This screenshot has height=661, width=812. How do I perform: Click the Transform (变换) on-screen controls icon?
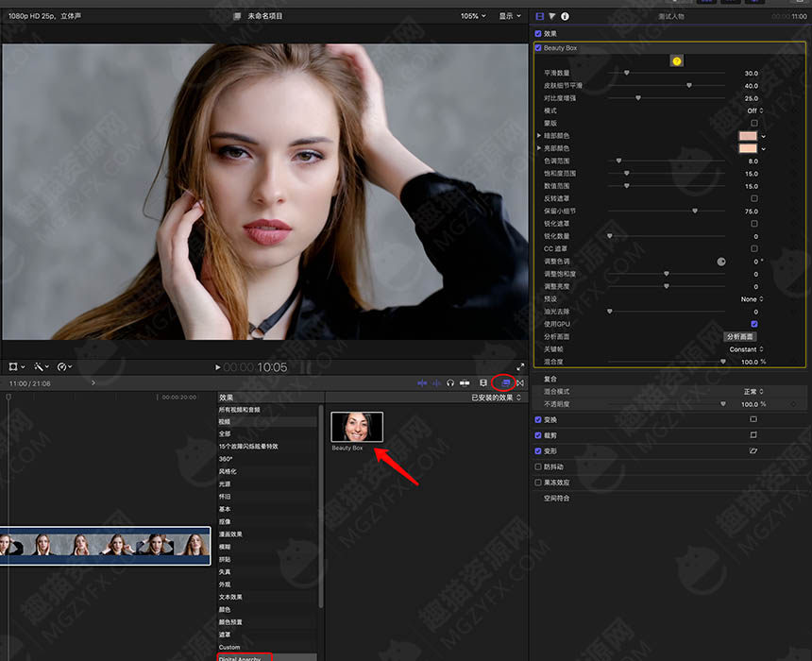[753, 419]
